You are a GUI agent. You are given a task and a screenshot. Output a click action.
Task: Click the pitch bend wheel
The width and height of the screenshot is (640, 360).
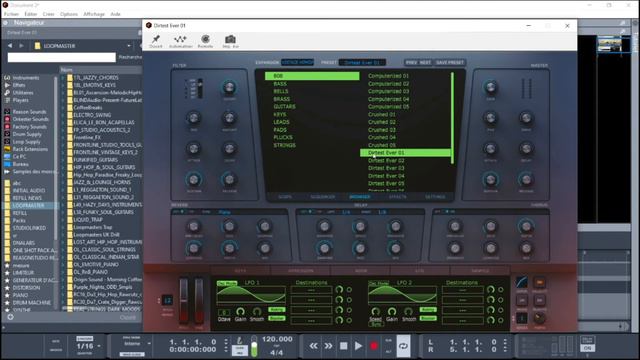tap(184, 301)
